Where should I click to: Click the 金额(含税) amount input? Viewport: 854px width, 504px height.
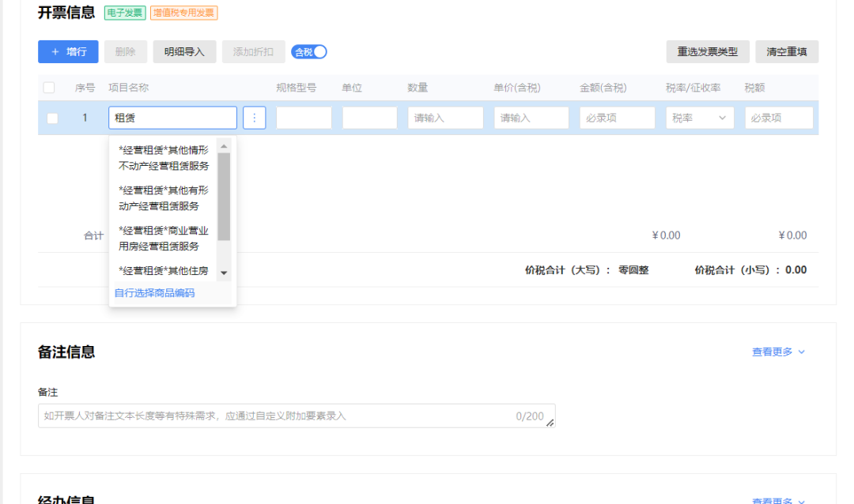click(617, 118)
